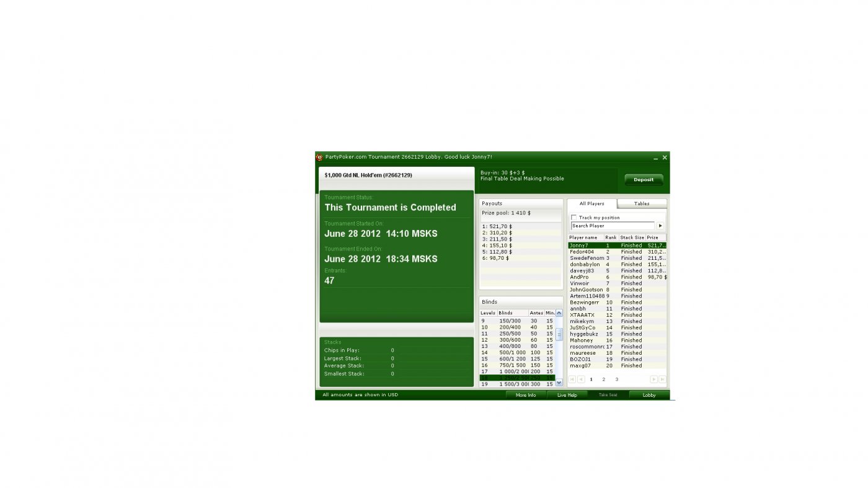Screen dimensions: 868x488
Task: Sort by Stack Size column header
Action: pyautogui.click(x=632, y=237)
